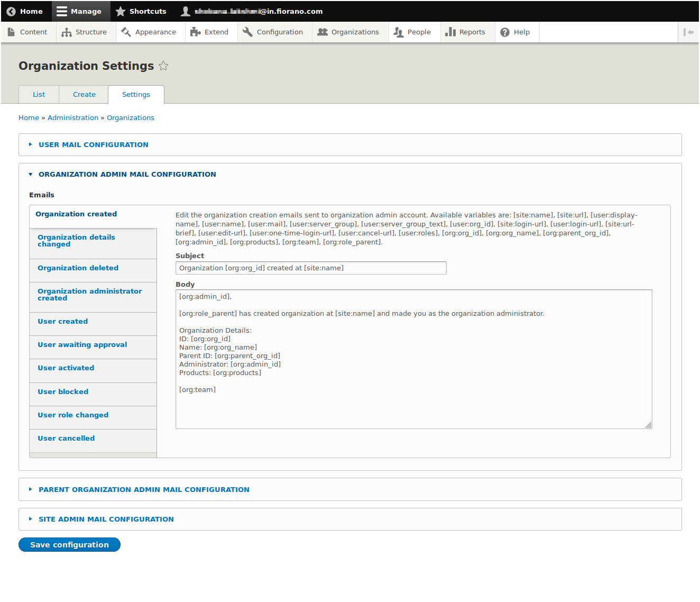Viewport: 700px width, 602px height.
Task: Click the star icon beside Organization Settings
Action: tap(163, 66)
